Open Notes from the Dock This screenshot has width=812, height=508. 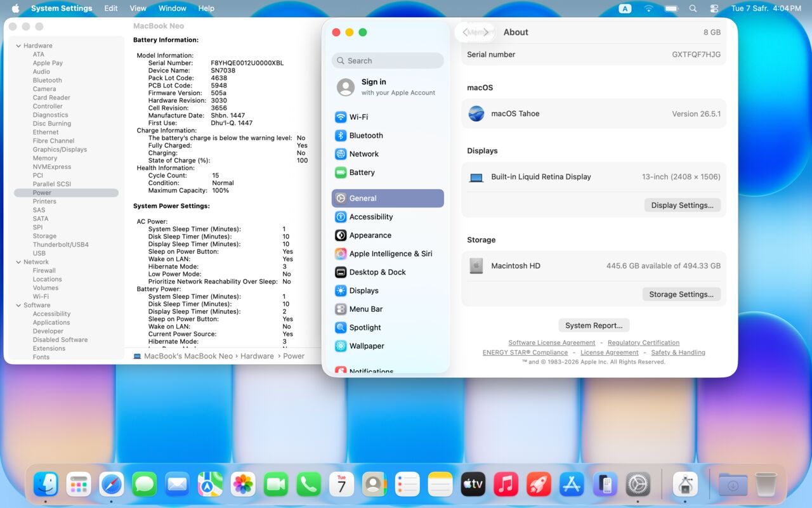click(x=440, y=485)
